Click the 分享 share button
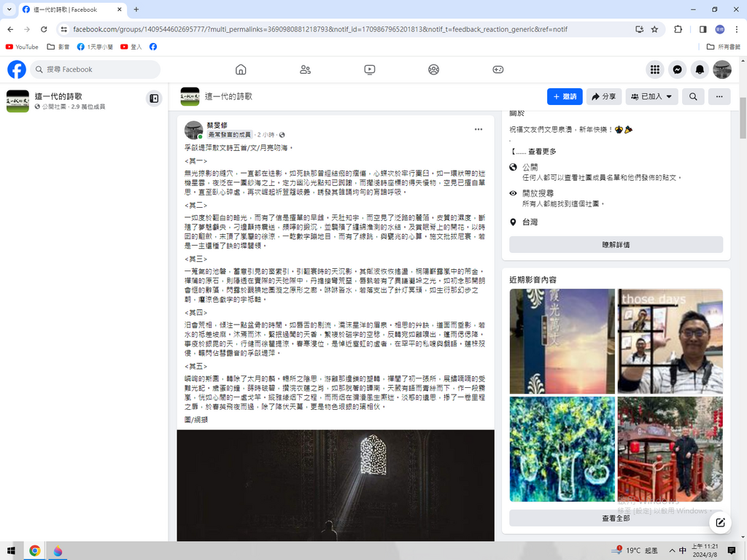Viewport: 747px width, 560px height. coord(604,96)
